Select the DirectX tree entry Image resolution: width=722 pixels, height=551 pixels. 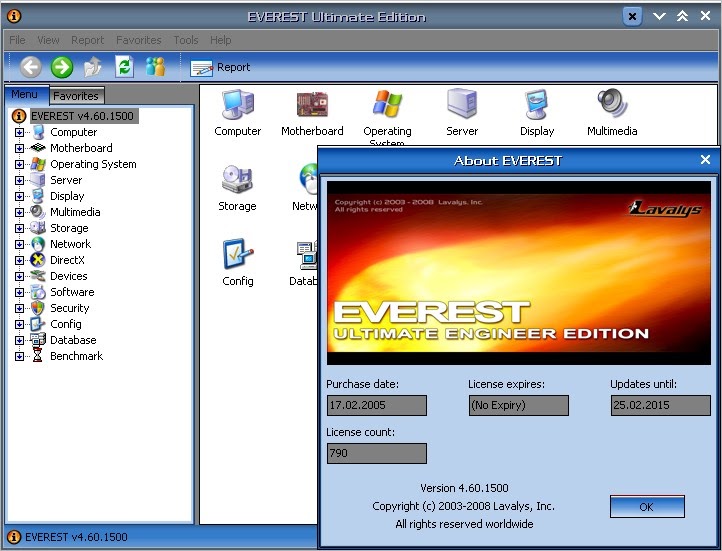coord(67,260)
